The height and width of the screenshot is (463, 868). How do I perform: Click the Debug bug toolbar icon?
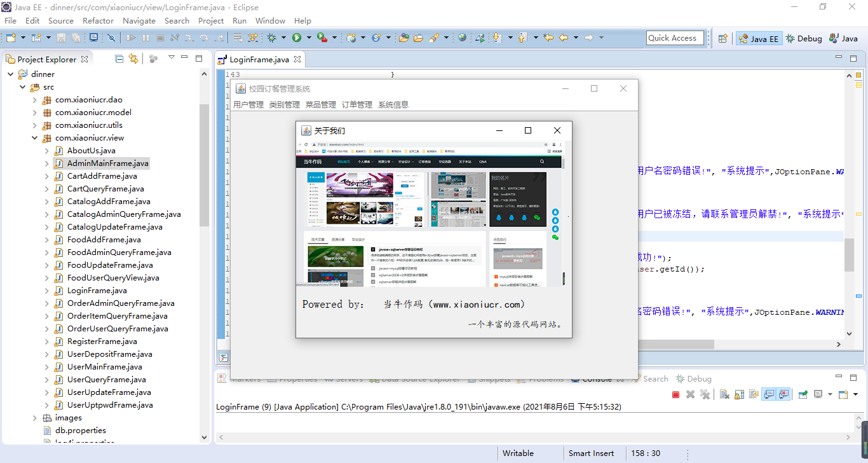[272, 38]
